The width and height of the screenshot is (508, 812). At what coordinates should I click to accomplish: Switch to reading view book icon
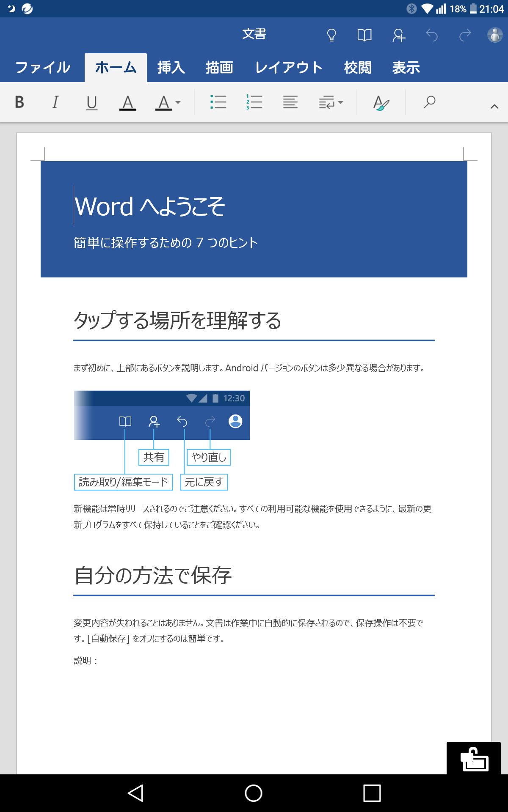364,35
